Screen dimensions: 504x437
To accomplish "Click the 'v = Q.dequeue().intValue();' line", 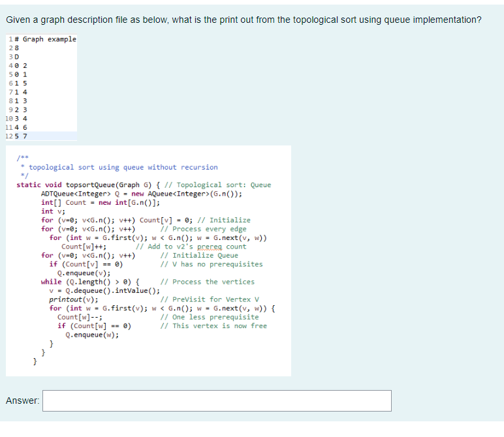I will 104,291.
